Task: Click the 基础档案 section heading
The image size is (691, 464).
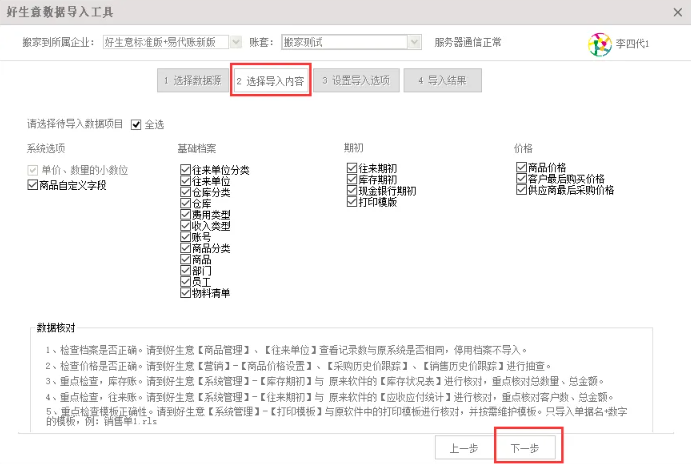Action: (x=197, y=148)
